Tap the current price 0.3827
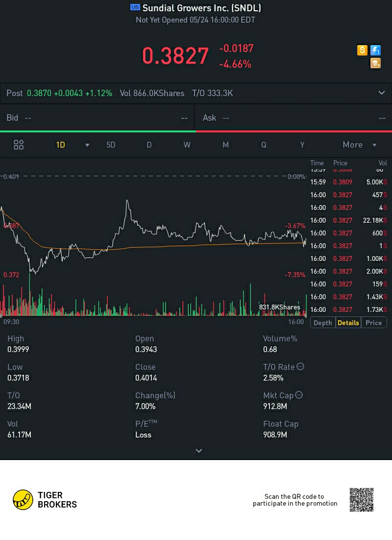Viewport: 392px width, 540px height. 175,56
